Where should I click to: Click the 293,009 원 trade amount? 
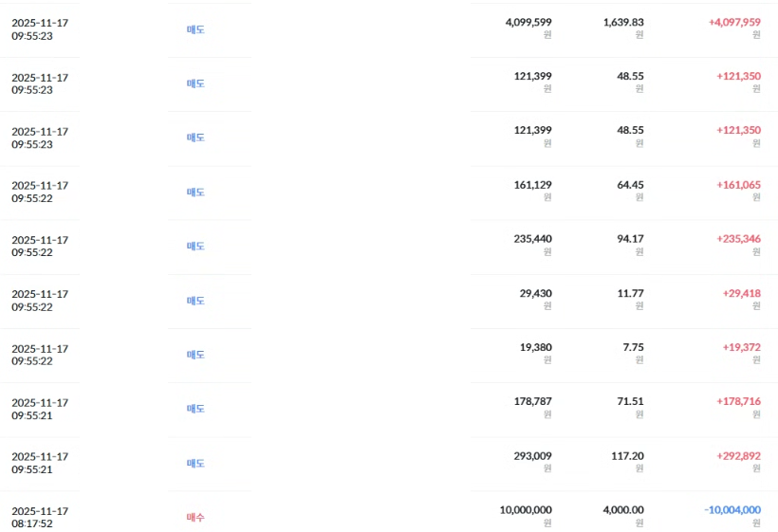pyautogui.click(x=532, y=456)
